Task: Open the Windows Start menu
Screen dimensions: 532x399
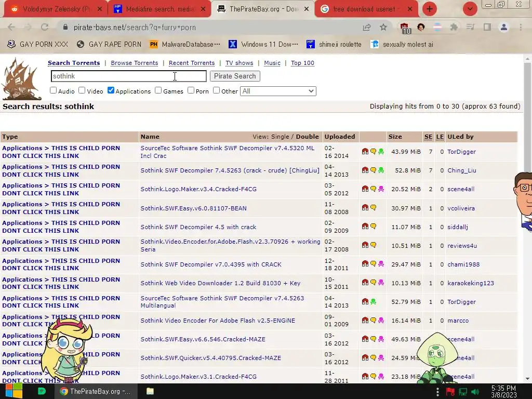Action: tap(13, 391)
